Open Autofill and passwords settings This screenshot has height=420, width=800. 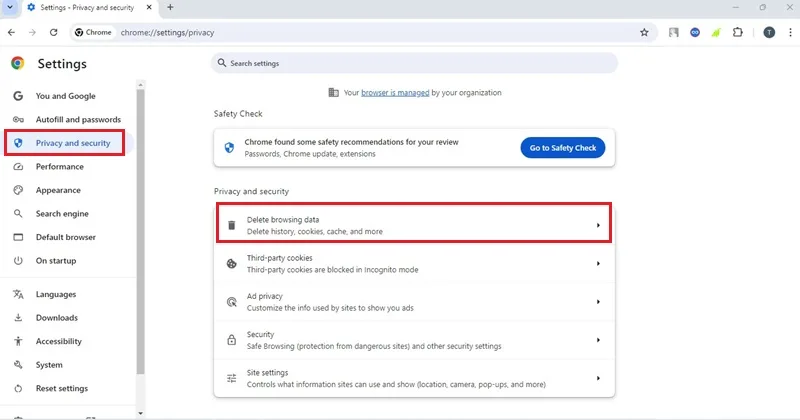[x=78, y=119]
